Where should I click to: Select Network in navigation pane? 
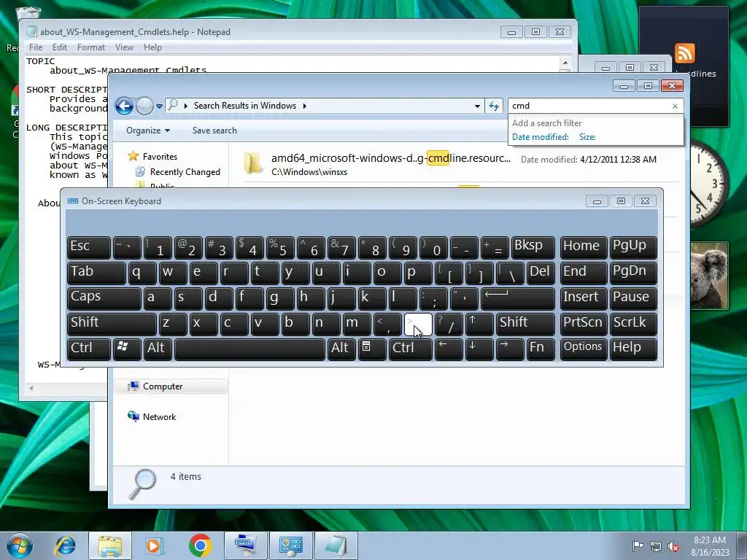point(159,416)
